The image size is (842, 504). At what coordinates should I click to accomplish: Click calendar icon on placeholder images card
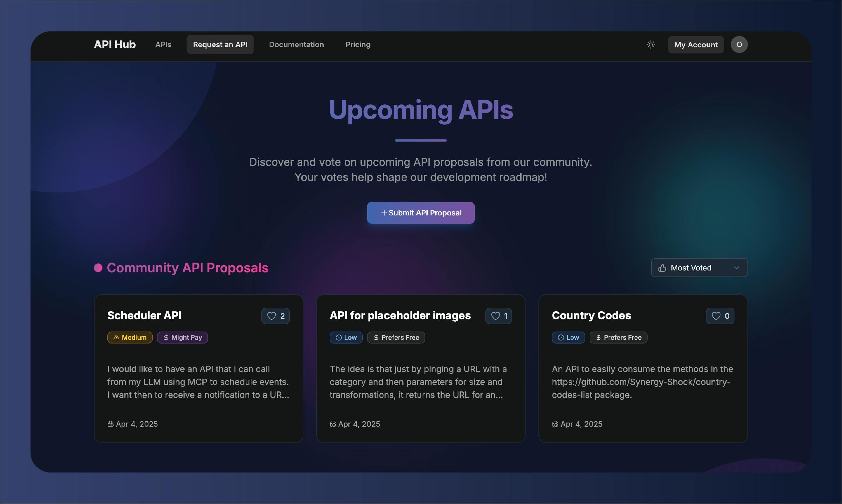(x=333, y=424)
